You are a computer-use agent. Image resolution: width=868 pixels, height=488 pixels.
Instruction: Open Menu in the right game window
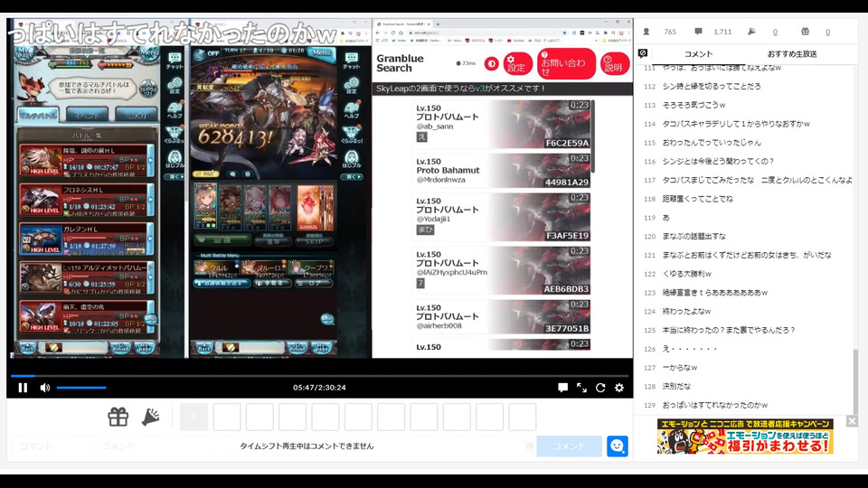(x=321, y=52)
